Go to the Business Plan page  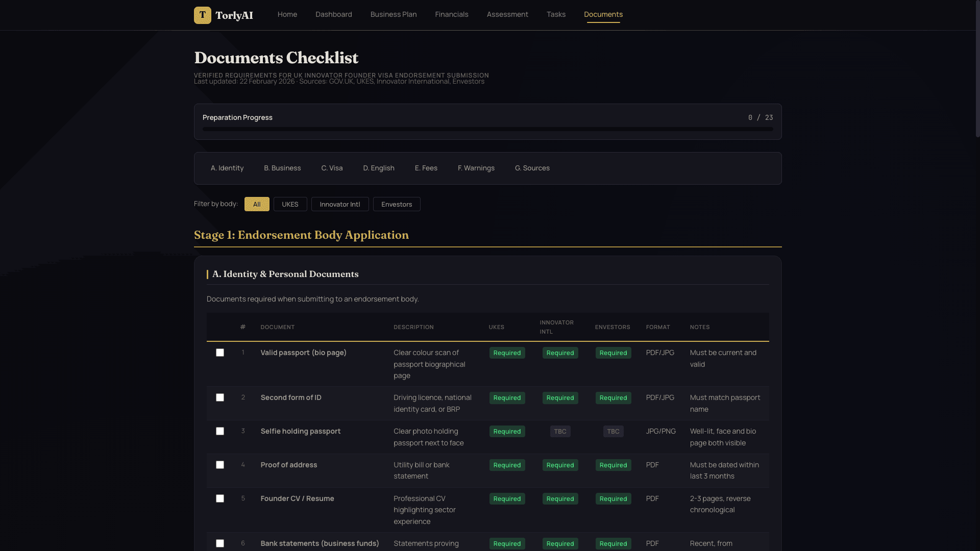click(393, 14)
